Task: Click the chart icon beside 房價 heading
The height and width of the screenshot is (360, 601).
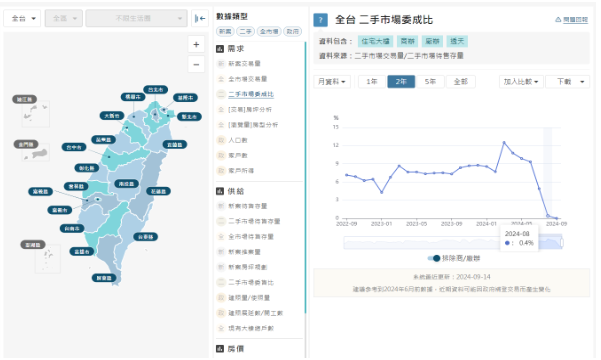Action: click(x=220, y=348)
